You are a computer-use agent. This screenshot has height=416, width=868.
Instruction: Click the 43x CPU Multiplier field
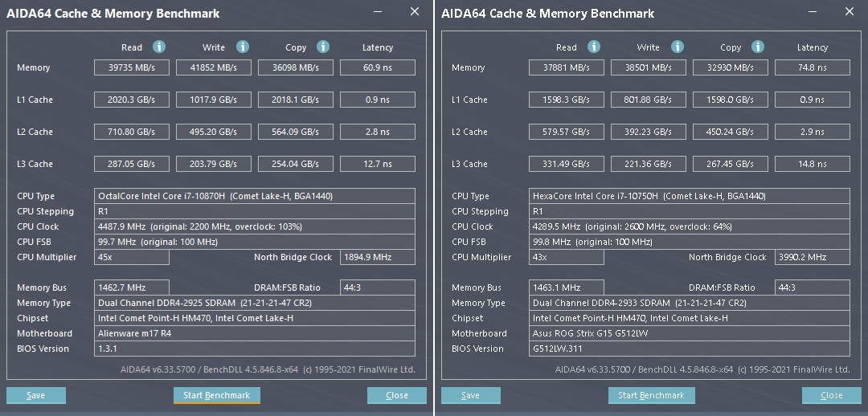[x=567, y=257]
